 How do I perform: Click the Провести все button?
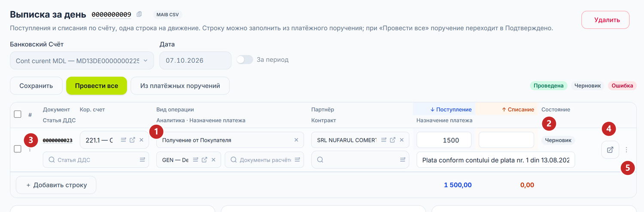tap(97, 86)
